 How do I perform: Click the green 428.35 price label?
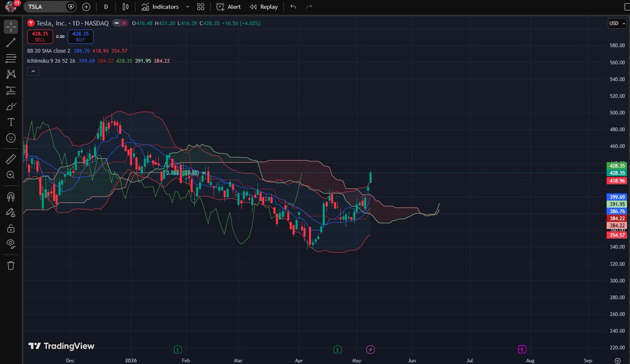coord(616,166)
